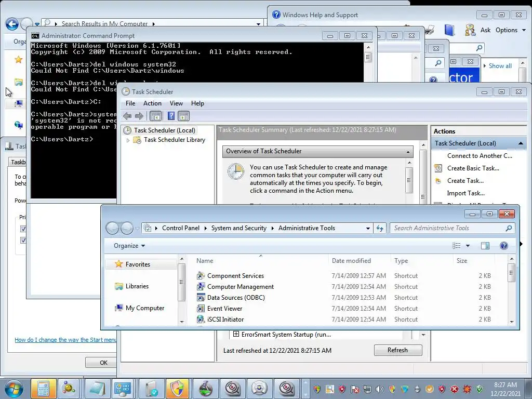The height and width of the screenshot is (399, 532).
Task: Open File menu in Task Scheduler
Action: (130, 103)
